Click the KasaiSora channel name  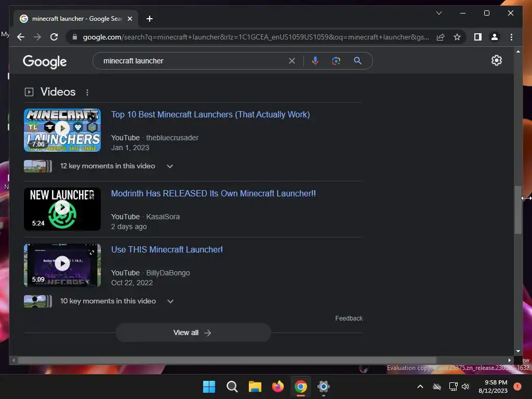tap(163, 217)
